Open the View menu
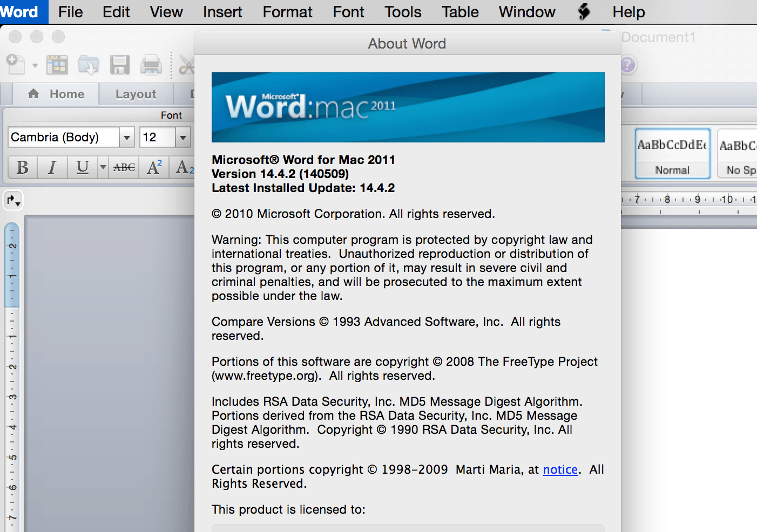Screen dimensions: 757x532 click(166, 12)
